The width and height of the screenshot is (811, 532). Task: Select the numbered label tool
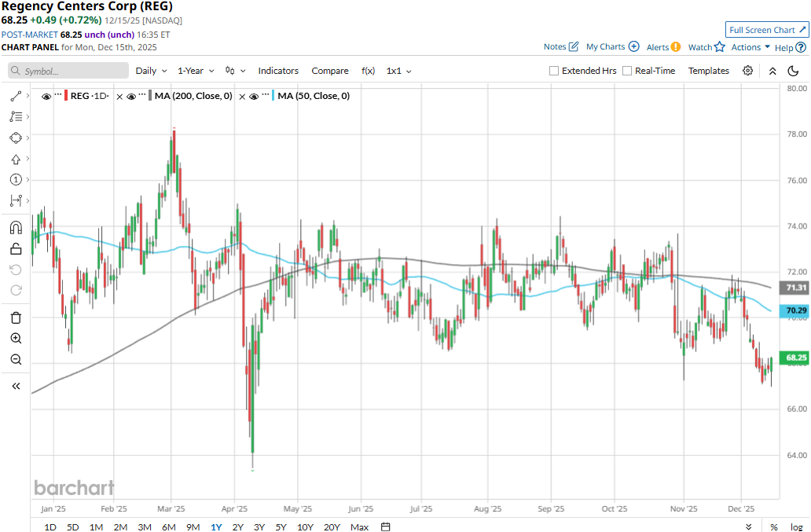click(16, 179)
